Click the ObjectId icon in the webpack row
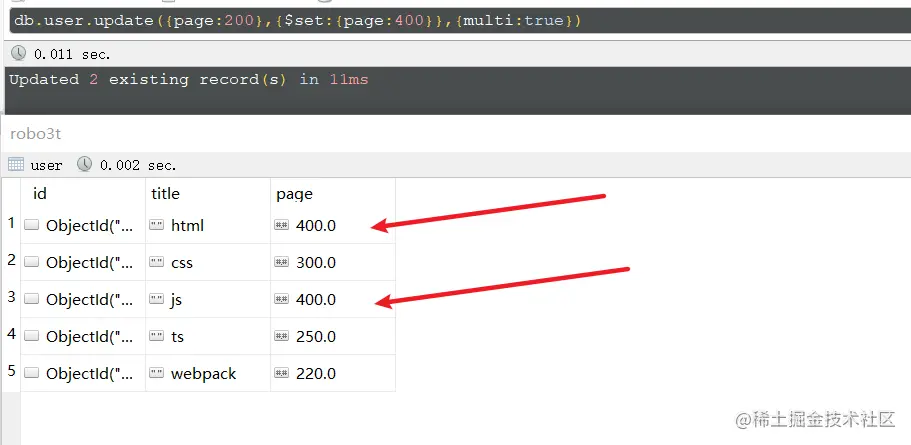Screen dimensions: 911x445 [x=32, y=373]
